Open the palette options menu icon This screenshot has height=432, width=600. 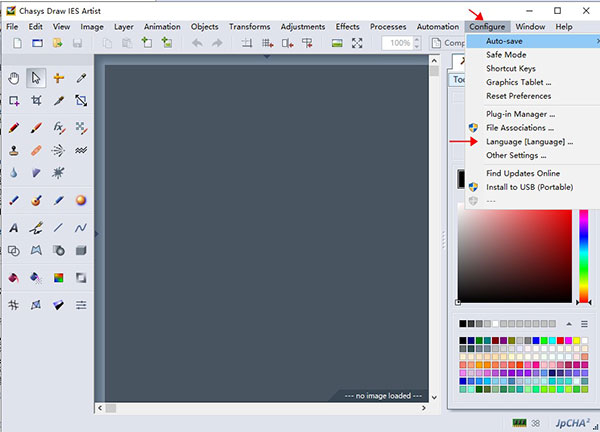pyautogui.click(x=584, y=324)
